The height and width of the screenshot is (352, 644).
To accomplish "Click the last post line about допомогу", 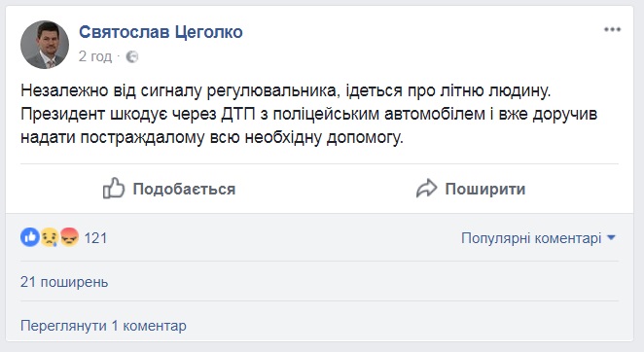I will coord(212,138).
